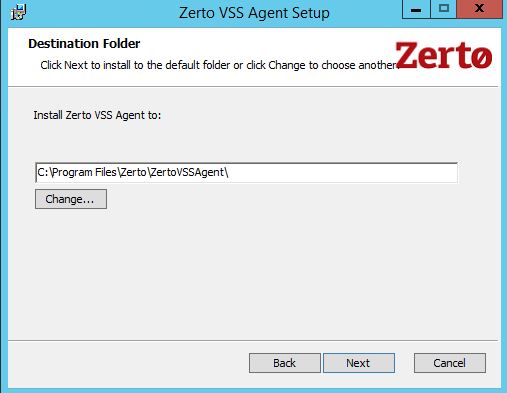The image size is (507, 393).
Task: Click the installer package icon in title bar
Action: 19,12
